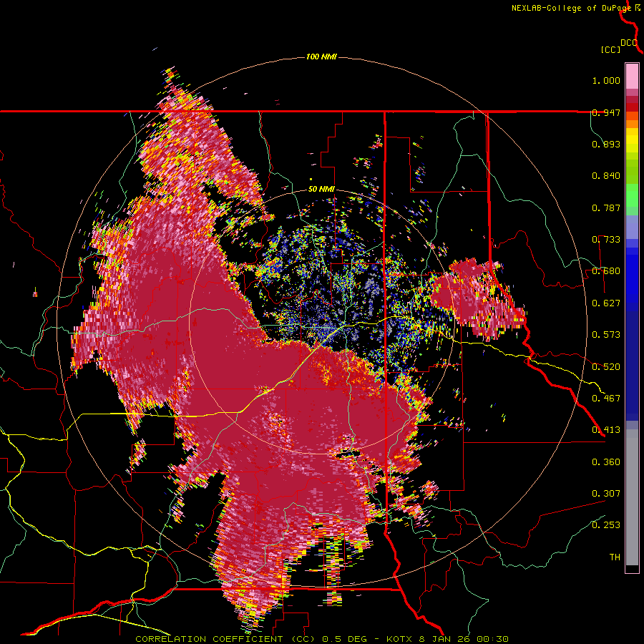Click the 0.680 legend value
Viewport: 644px width, 644px height.
(606, 271)
